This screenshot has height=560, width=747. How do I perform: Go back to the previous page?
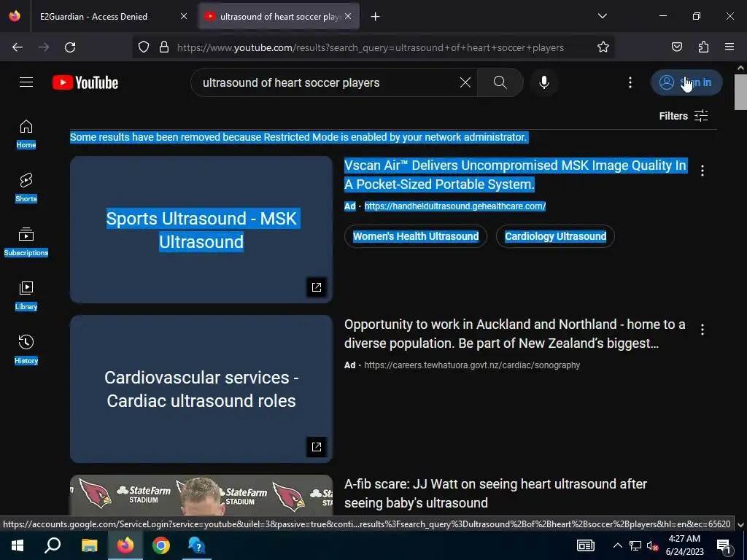click(x=18, y=47)
